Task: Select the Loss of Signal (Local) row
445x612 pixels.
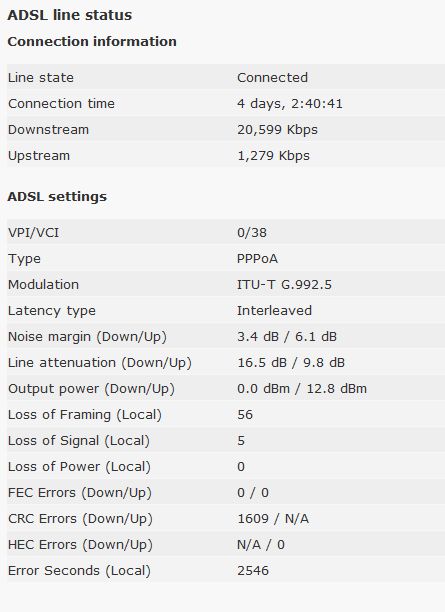Action: click(226, 441)
